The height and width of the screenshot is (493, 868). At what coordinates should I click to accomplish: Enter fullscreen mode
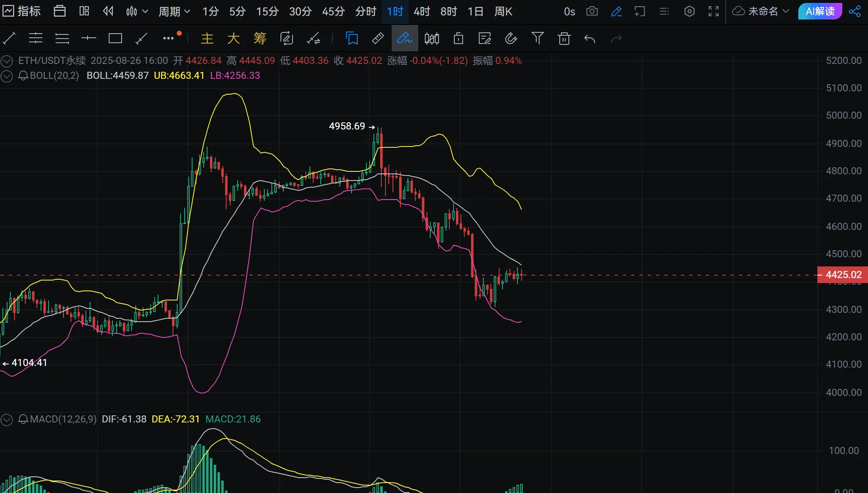point(714,11)
